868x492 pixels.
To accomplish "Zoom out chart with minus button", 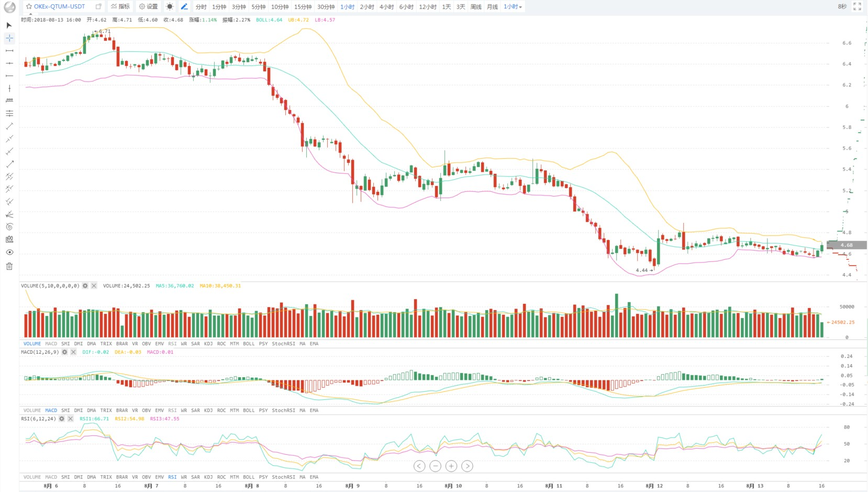I will point(436,466).
